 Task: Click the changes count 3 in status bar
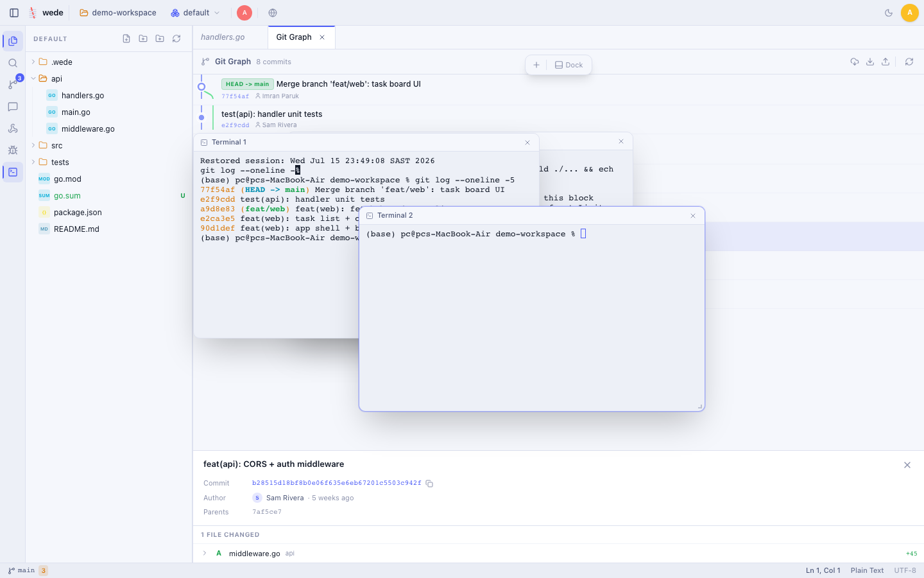tap(43, 570)
